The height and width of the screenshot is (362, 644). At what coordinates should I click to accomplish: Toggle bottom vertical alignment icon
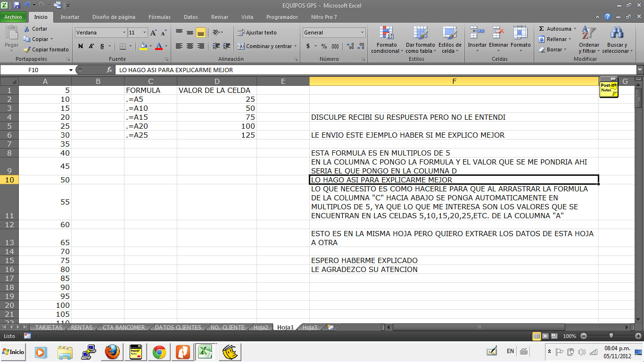pyautogui.click(x=201, y=33)
